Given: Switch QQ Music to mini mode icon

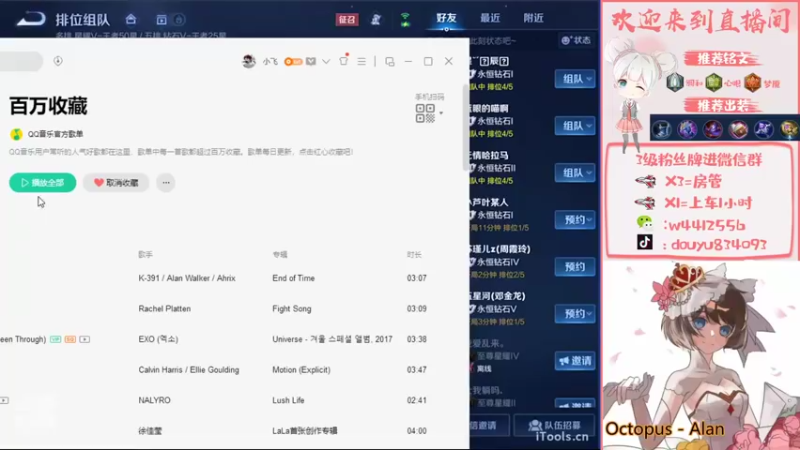Looking at the screenshot, I should point(390,62).
